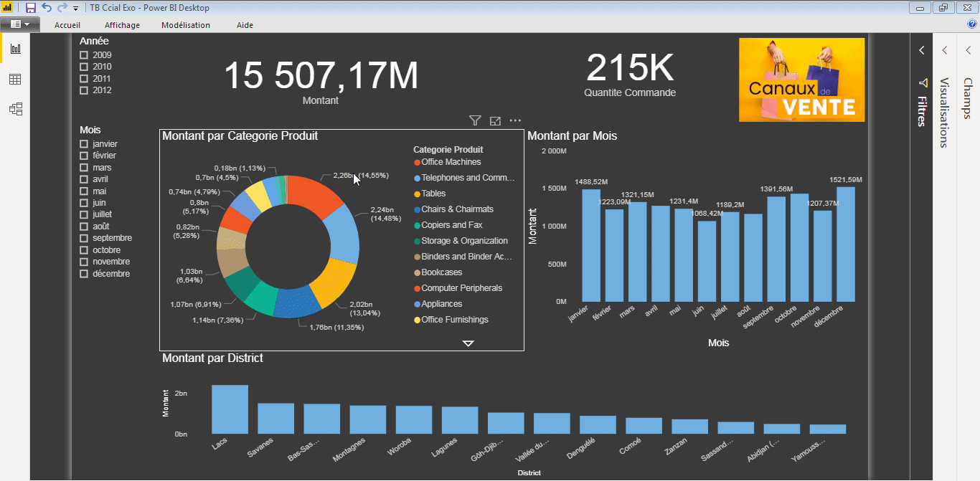980x481 pixels.
Task: Open the Quick Access toolbar customize arrow
Action: click(75, 9)
